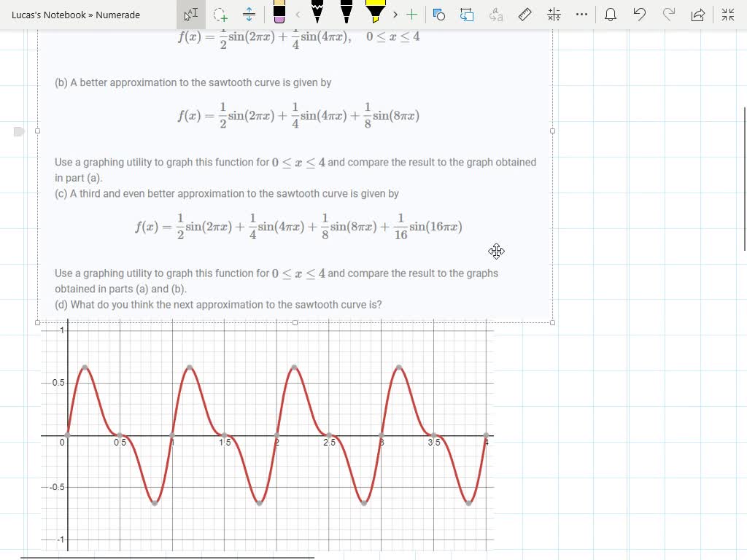Select the text selection tool
Image resolution: width=747 pixels, height=560 pixels.
coord(191,14)
